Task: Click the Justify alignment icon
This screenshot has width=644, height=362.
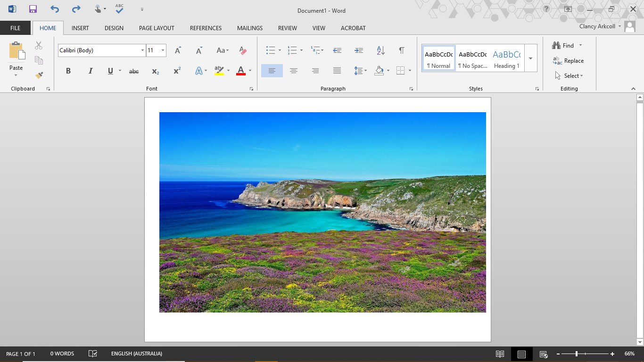Action: pos(337,71)
